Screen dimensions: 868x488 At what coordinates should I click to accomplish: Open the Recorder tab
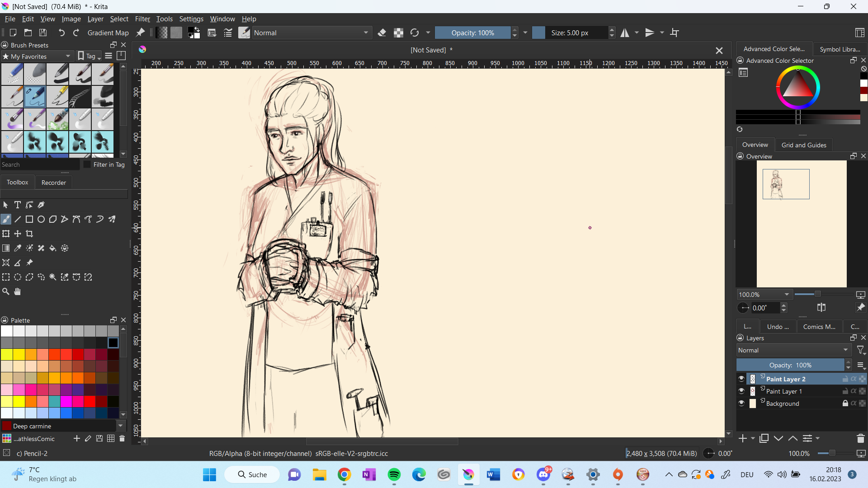(53, 183)
